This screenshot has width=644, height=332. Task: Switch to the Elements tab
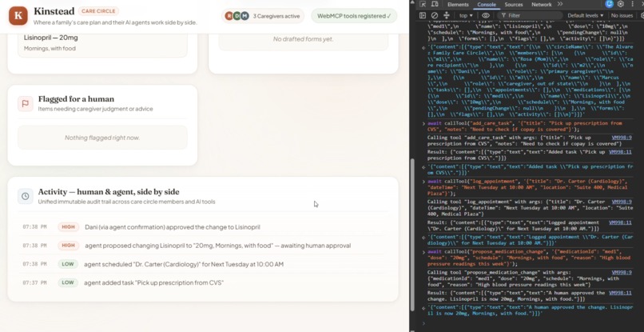click(x=458, y=5)
